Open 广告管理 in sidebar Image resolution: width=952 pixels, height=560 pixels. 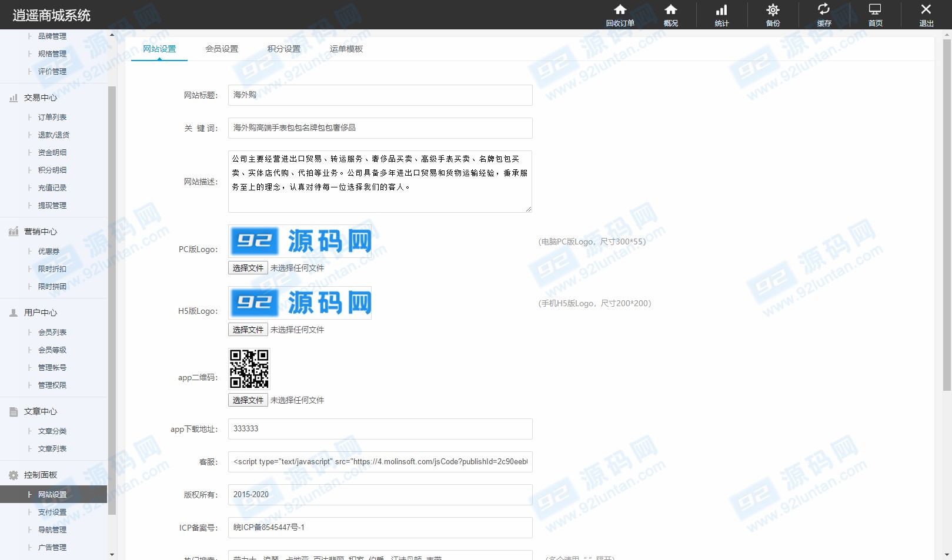pyautogui.click(x=52, y=548)
